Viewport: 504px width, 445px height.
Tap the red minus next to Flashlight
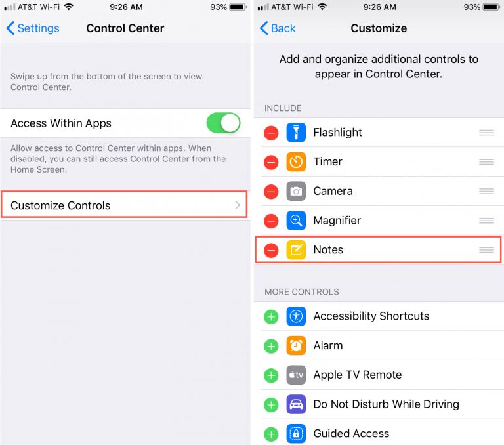click(x=271, y=133)
